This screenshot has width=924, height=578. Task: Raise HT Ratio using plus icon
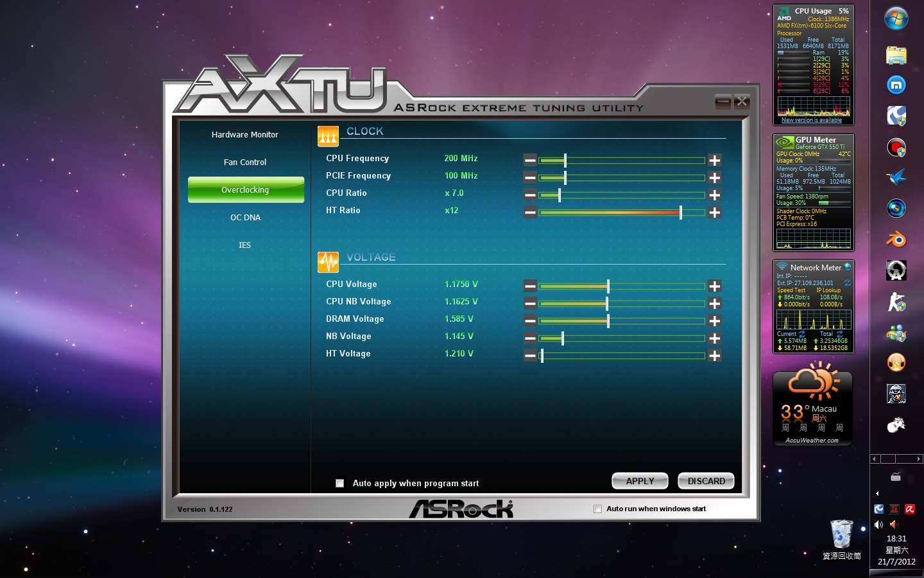(714, 212)
